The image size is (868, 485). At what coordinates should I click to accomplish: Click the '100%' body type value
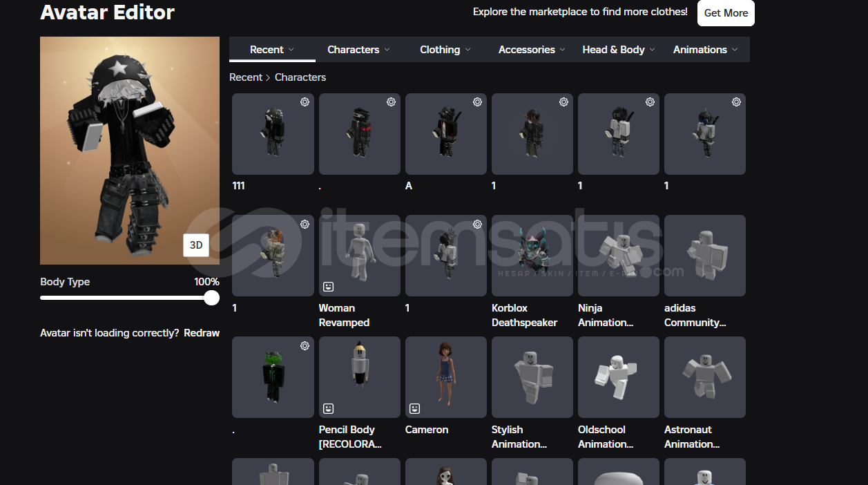[206, 282]
